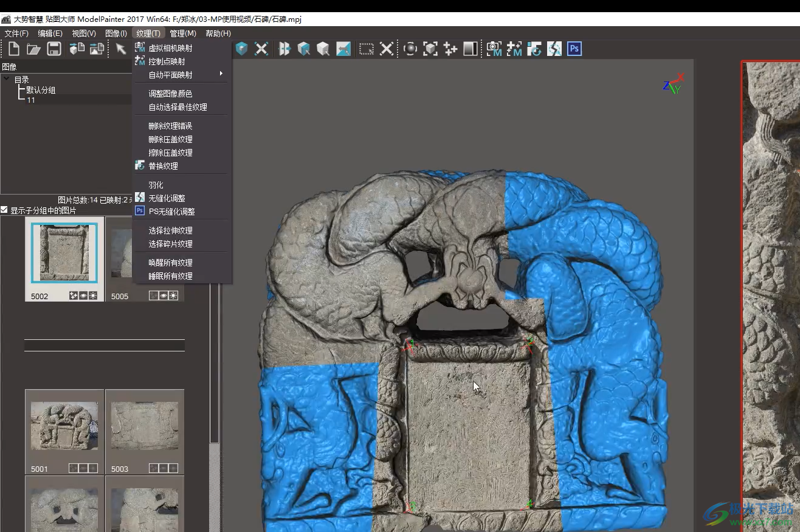Screen dimensions: 800x532
Task: Click the sphere rotate view icon
Action: pos(410,49)
